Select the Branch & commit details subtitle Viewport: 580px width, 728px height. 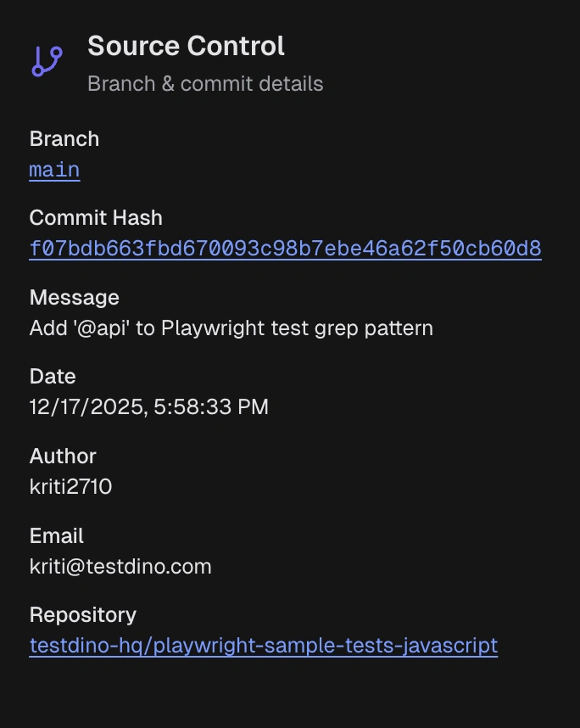tap(204, 83)
